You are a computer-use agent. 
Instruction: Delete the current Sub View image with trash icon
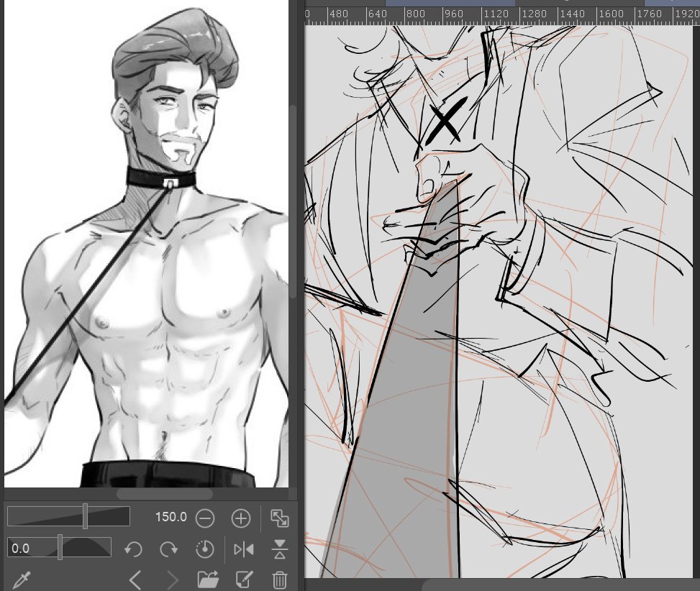[x=279, y=579]
